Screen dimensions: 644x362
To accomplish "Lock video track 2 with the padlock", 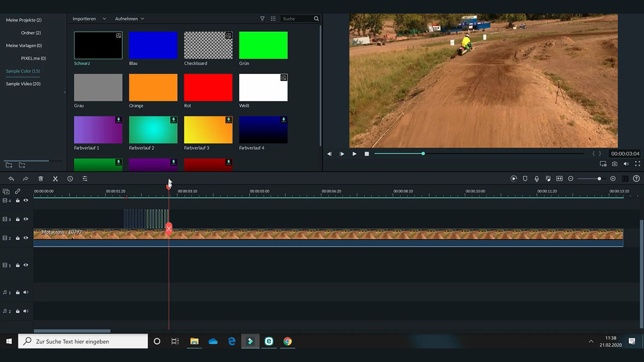I will coord(18,238).
